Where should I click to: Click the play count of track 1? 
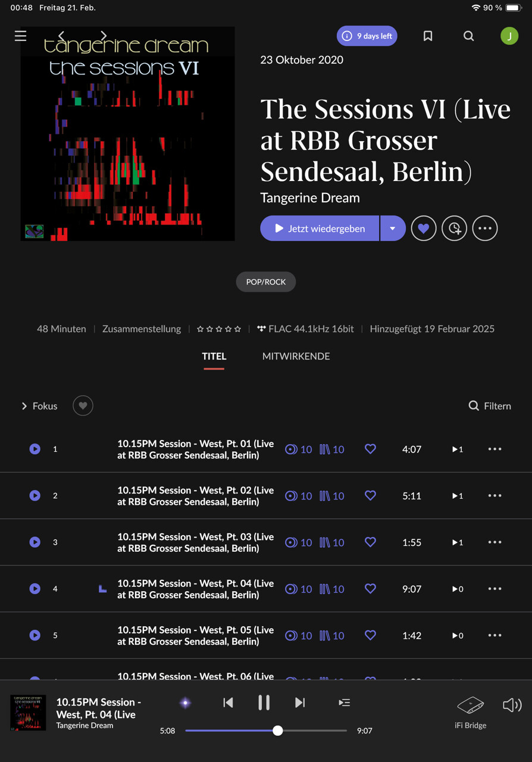point(458,449)
